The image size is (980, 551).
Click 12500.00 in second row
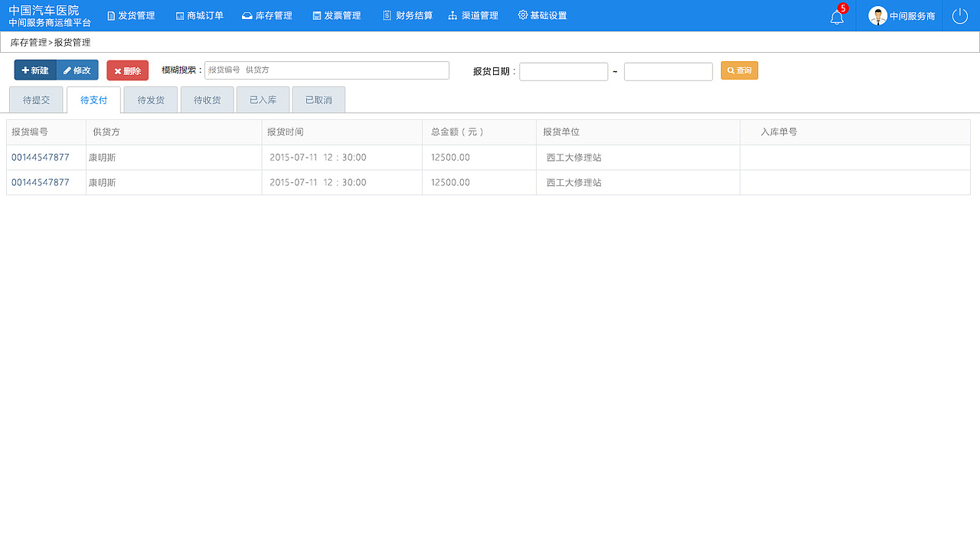click(x=450, y=183)
